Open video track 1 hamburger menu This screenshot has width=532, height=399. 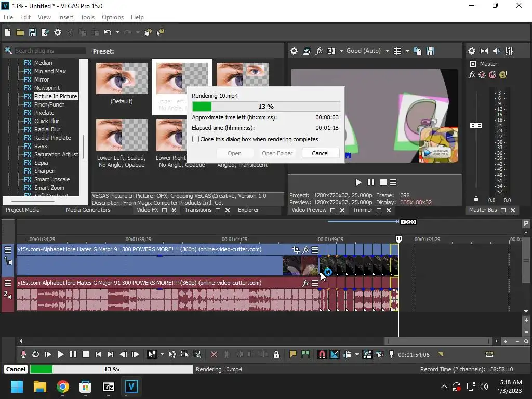tap(7, 250)
